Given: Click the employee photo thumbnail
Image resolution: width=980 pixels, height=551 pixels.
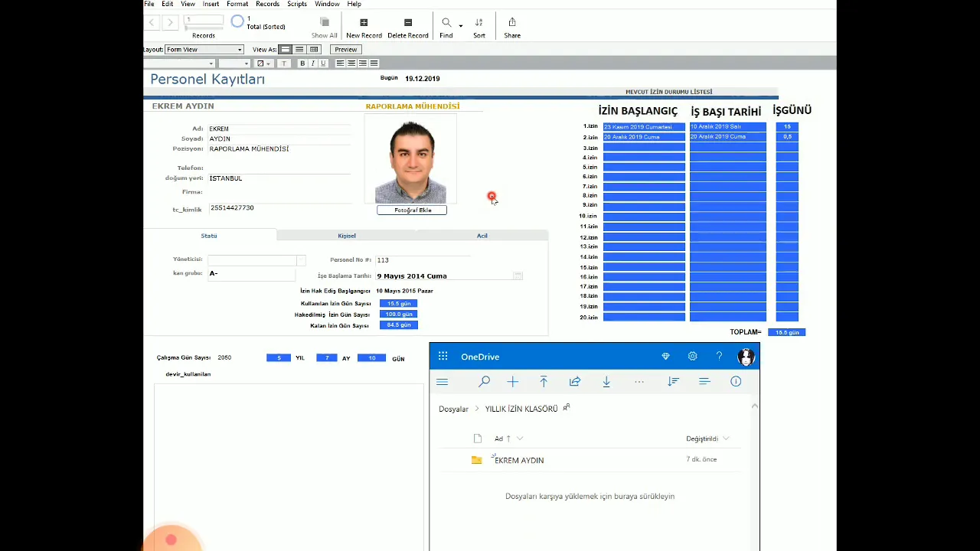Looking at the screenshot, I should [x=410, y=160].
